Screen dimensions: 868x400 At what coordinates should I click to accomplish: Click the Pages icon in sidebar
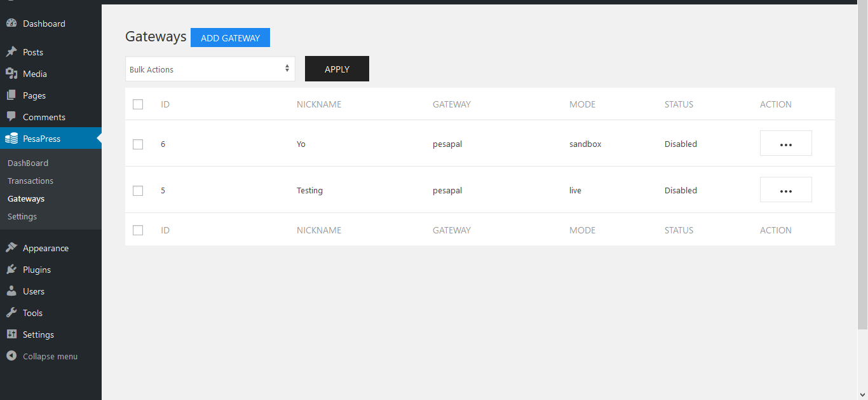[x=11, y=95]
